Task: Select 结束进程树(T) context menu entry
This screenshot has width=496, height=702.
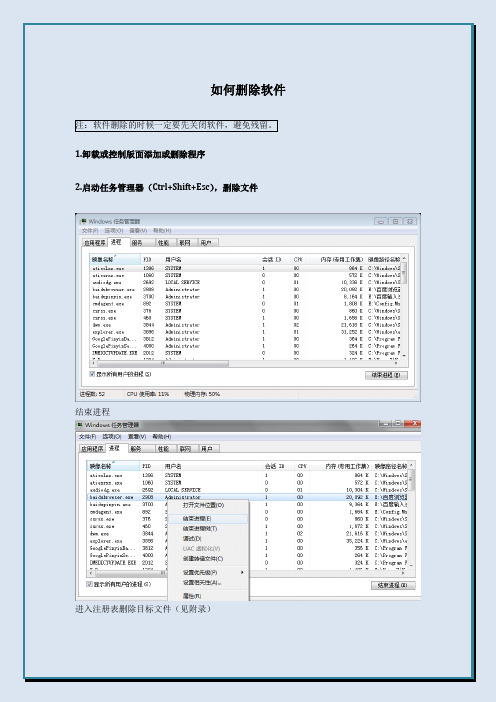Action: [x=200, y=529]
